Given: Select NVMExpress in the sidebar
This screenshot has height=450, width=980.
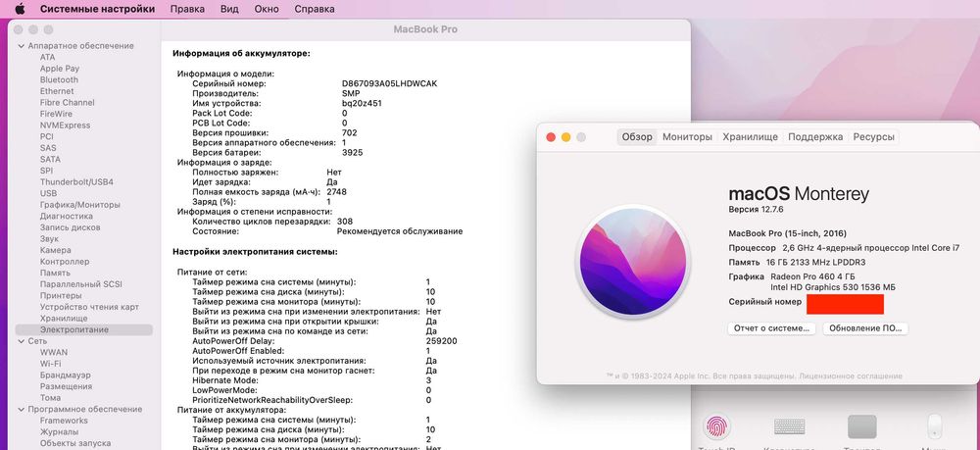Looking at the screenshot, I should pos(65,125).
